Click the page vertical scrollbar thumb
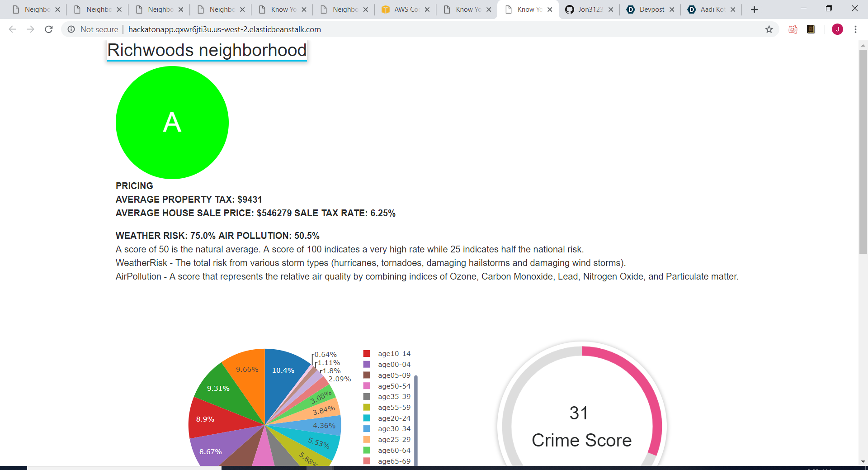The height and width of the screenshot is (470, 868). pyautogui.click(x=863, y=152)
